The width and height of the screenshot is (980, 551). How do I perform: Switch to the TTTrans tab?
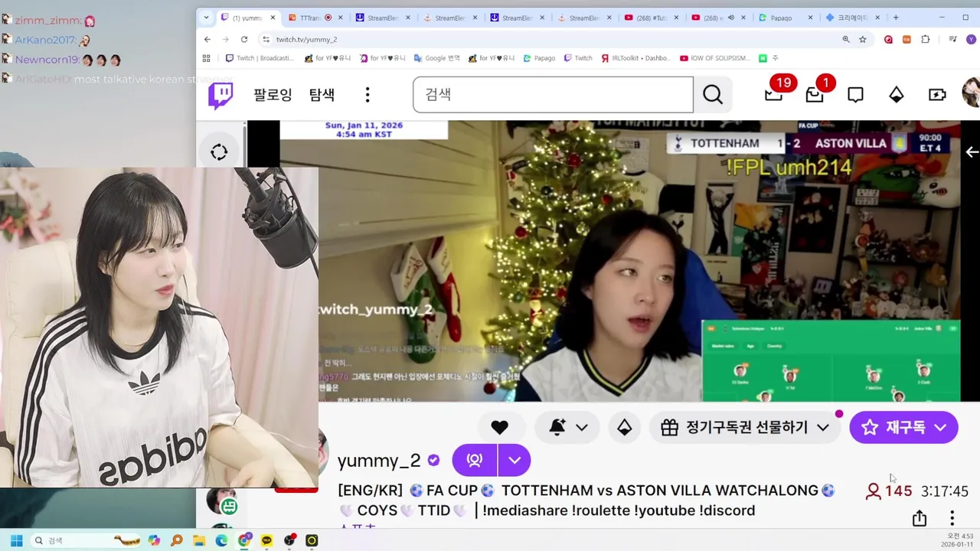pyautogui.click(x=315, y=18)
